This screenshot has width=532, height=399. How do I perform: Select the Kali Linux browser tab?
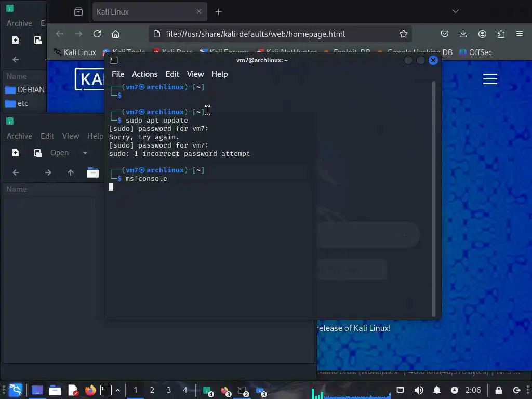point(149,12)
